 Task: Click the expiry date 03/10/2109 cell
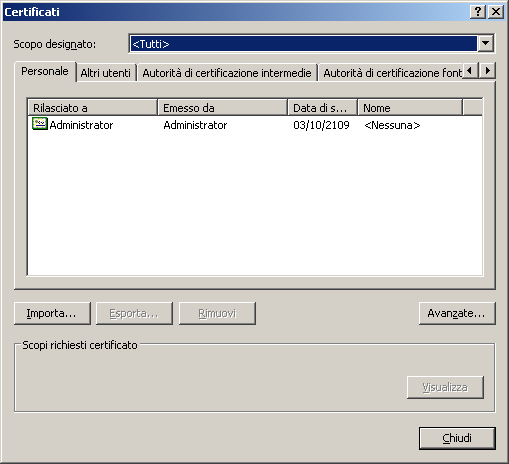[x=321, y=125]
